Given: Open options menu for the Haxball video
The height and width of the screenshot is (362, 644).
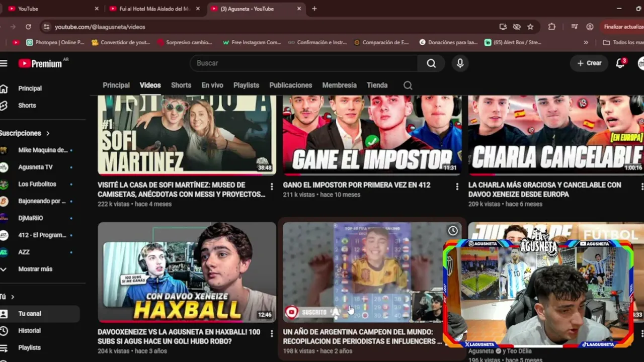Looking at the screenshot, I should pyautogui.click(x=272, y=333).
